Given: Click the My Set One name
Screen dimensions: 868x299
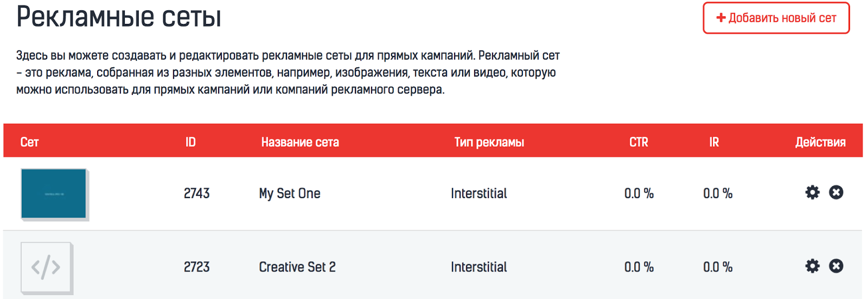Looking at the screenshot, I should pyautogui.click(x=290, y=194).
